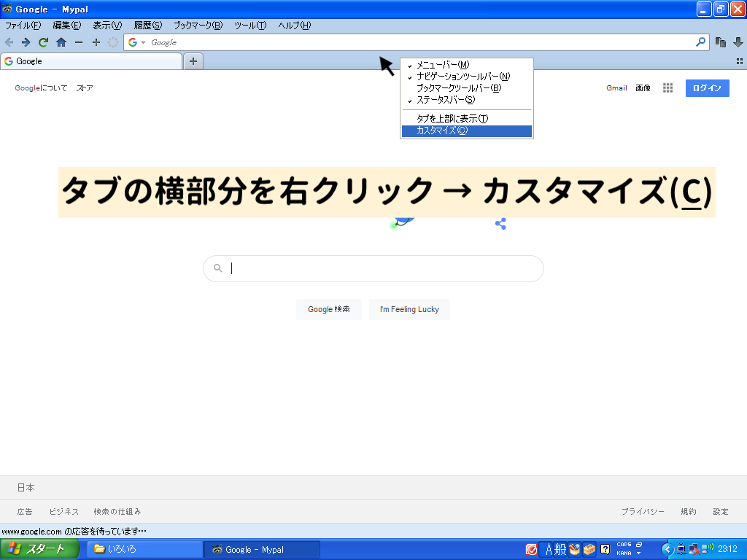Uncheck ステータスバー(S) in the context menu
The image size is (747, 560).
pos(467,100)
